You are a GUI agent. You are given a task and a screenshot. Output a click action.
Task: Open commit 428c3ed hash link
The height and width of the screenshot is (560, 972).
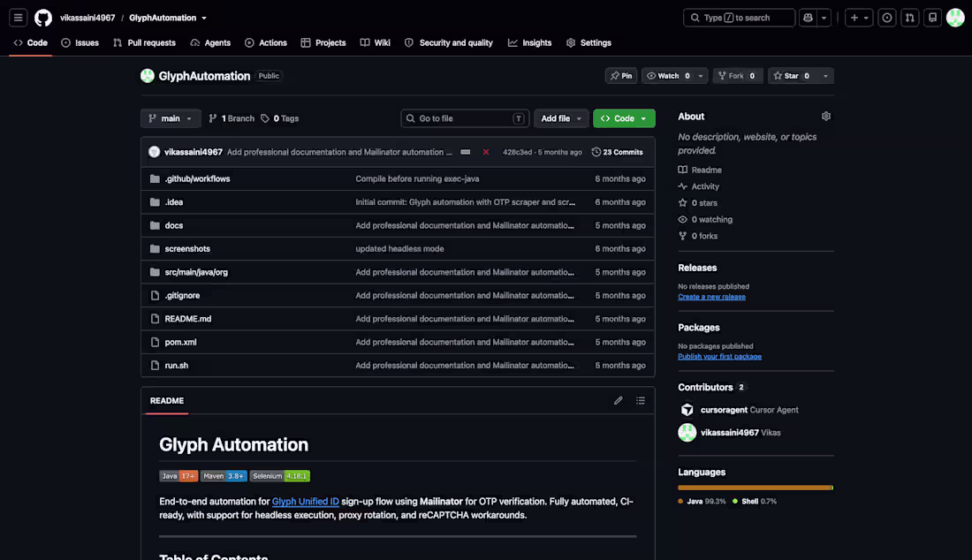[518, 152]
